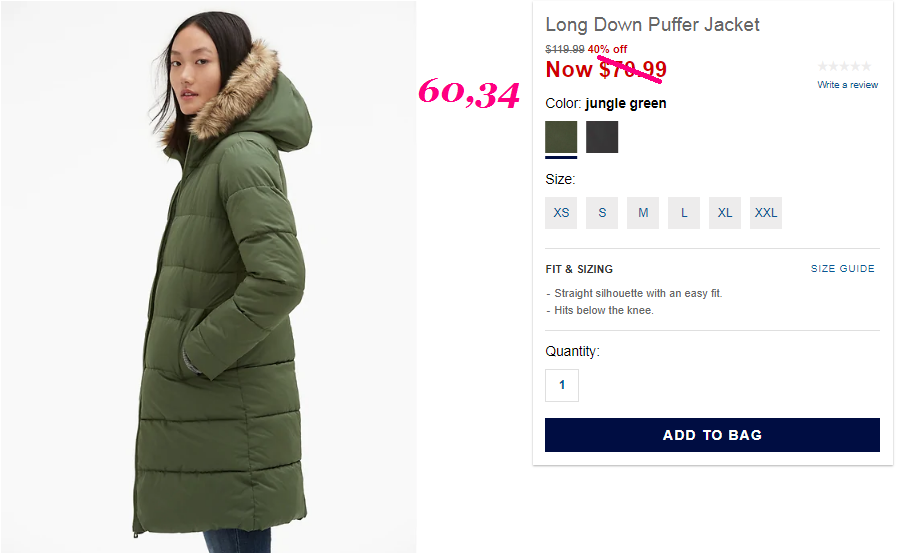Choose size L

tap(684, 213)
